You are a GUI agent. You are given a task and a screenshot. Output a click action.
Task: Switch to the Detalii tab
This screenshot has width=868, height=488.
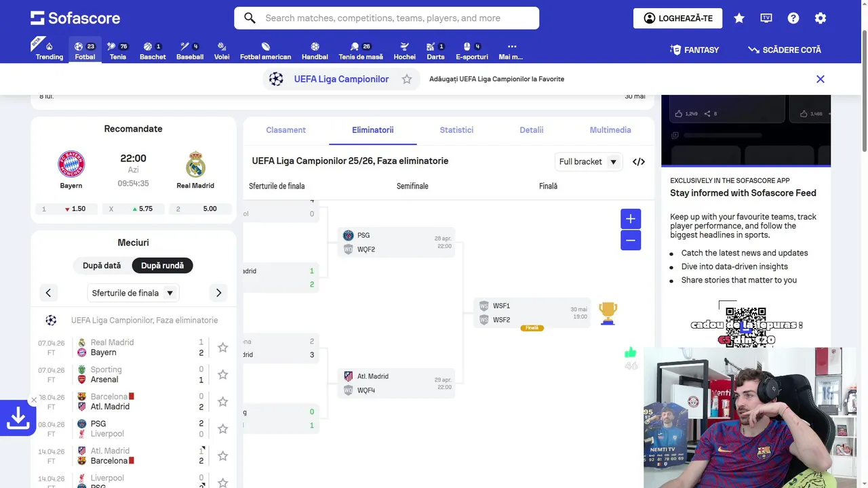click(x=532, y=130)
